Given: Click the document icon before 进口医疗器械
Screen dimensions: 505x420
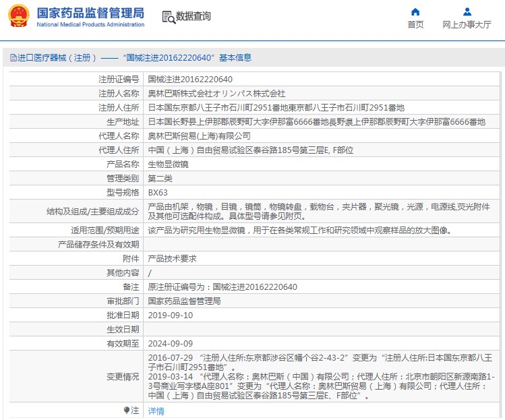Looking at the screenshot, I should coord(13,58).
